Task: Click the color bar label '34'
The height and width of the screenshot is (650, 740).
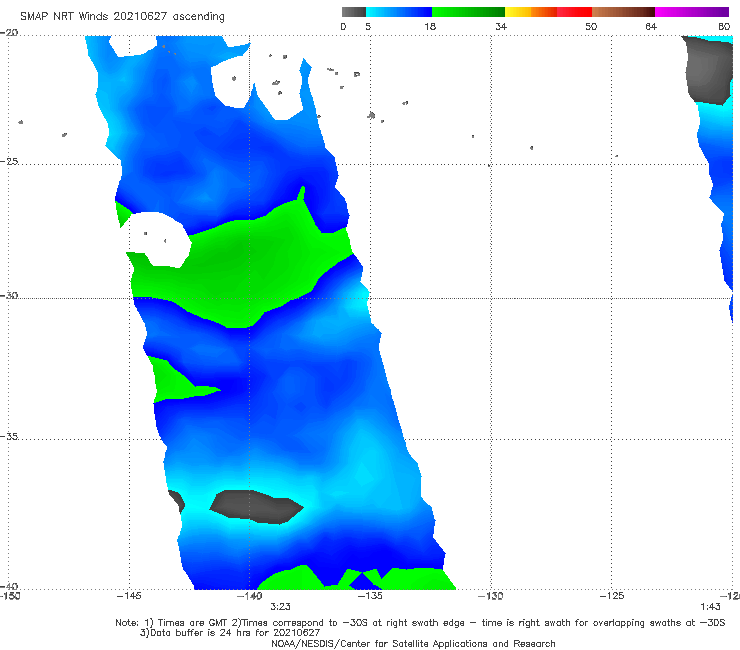Action: 501,26
